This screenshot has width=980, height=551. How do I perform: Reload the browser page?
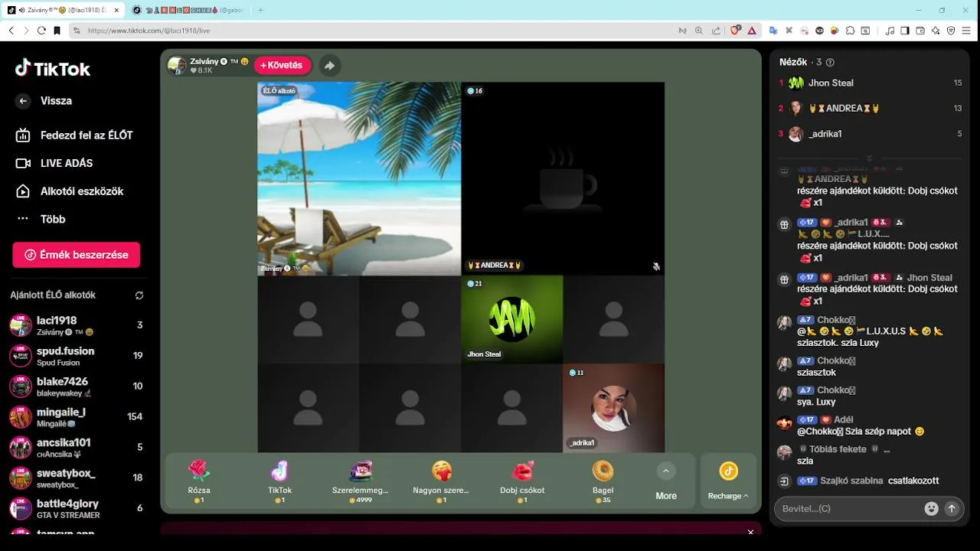(41, 31)
